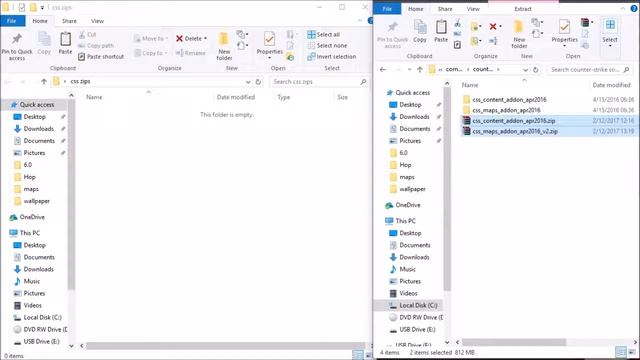Refresh the css zips folder view
The width and height of the screenshot is (640, 360).
pos(258,82)
